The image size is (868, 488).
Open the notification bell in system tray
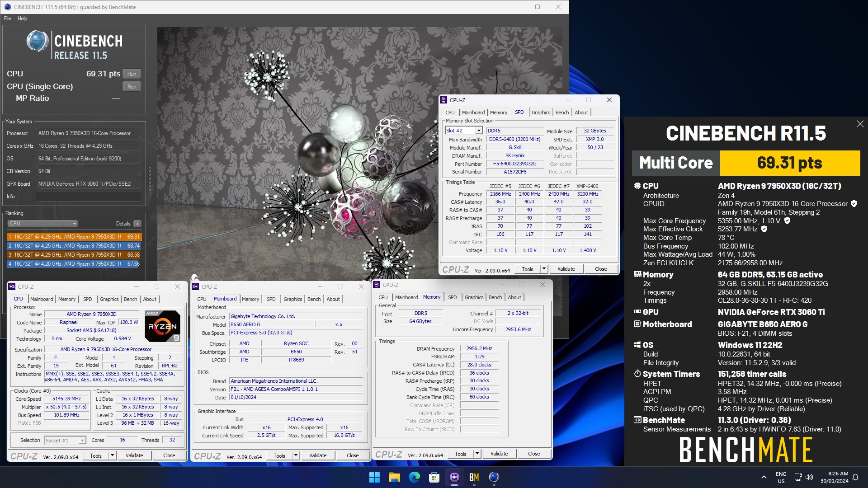[855, 477]
